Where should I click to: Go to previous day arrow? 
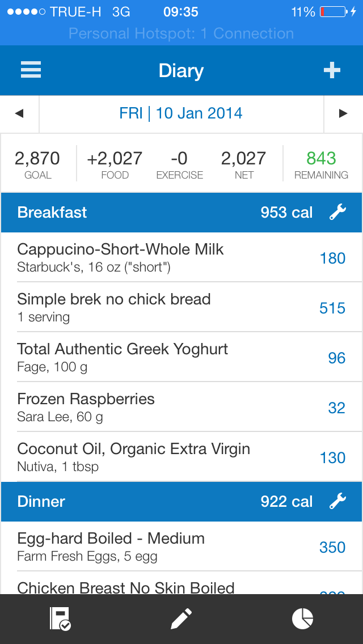pyautogui.click(x=19, y=113)
